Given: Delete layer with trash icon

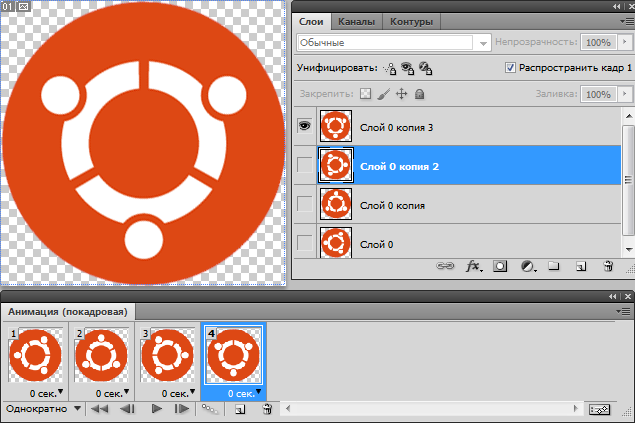Looking at the screenshot, I should coord(608,266).
